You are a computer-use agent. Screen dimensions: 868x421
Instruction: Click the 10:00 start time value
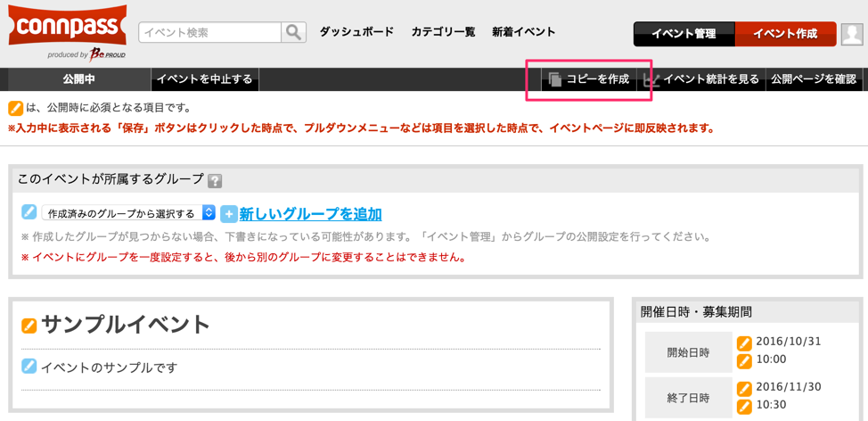771,359
